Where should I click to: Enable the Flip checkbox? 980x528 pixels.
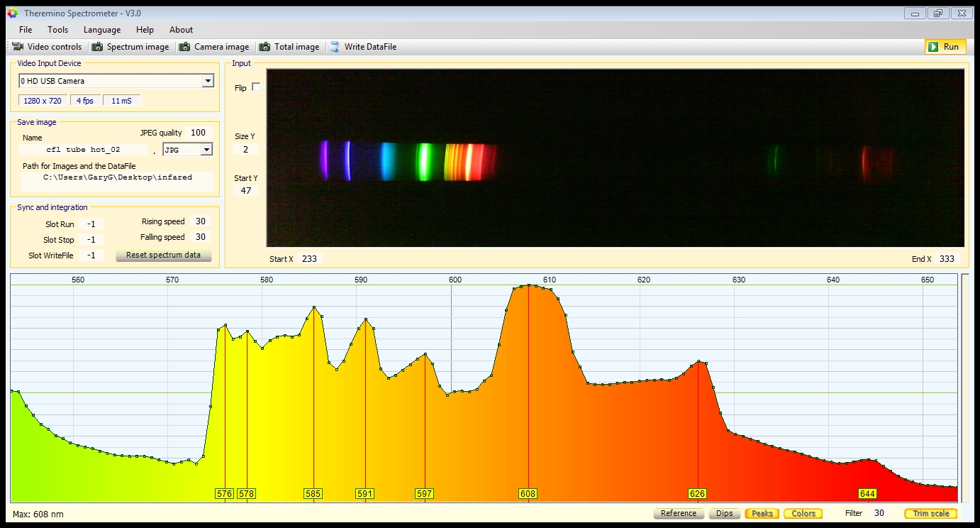(256, 87)
